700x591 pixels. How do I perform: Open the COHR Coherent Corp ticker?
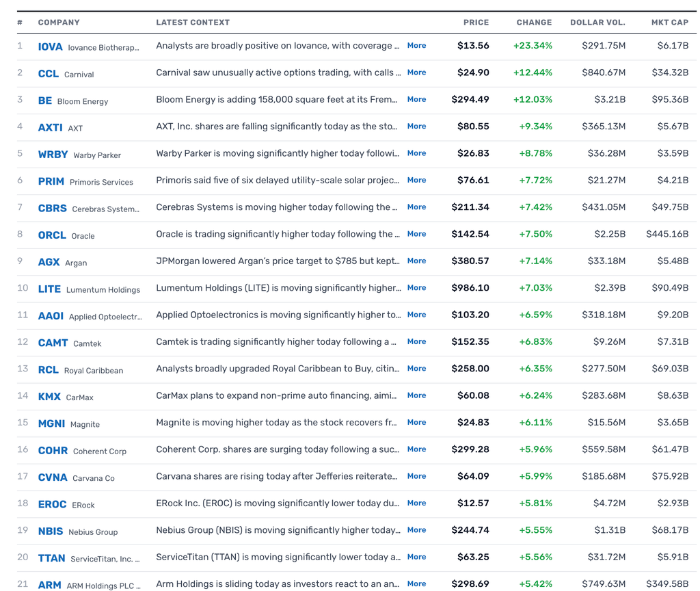coord(53,450)
